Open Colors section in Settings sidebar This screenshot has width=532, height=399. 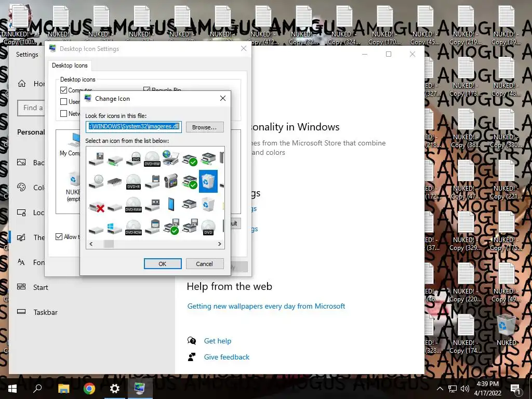click(31, 188)
